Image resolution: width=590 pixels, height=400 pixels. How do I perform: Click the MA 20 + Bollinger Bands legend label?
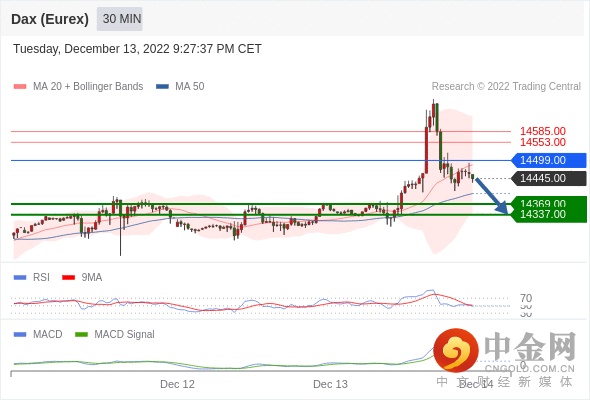click(88, 87)
